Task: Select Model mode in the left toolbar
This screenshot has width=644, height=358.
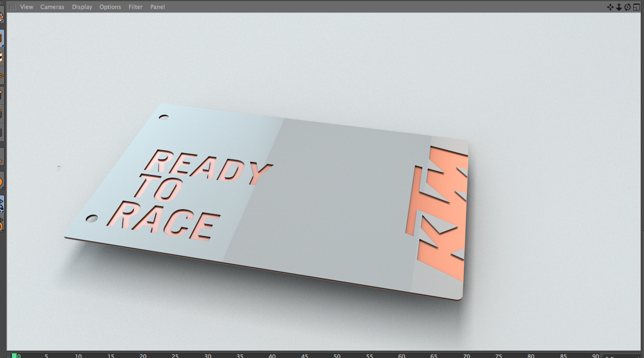Action: (x=2, y=38)
